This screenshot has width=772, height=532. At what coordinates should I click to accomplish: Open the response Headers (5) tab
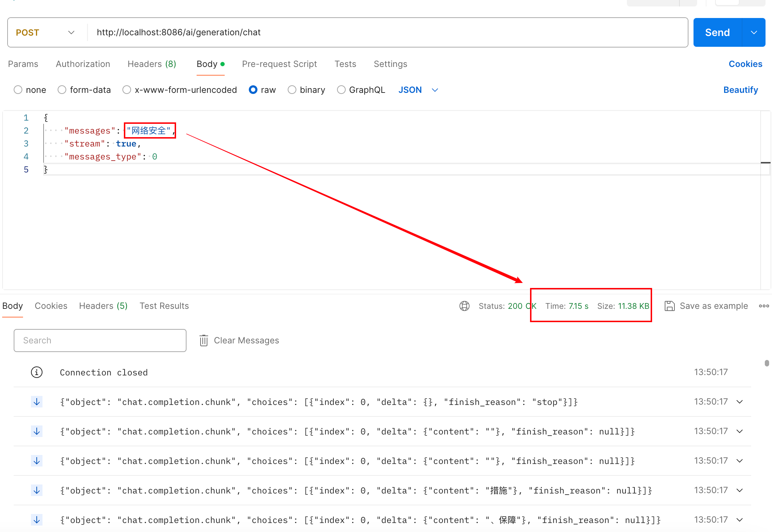[x=103, y=306]
